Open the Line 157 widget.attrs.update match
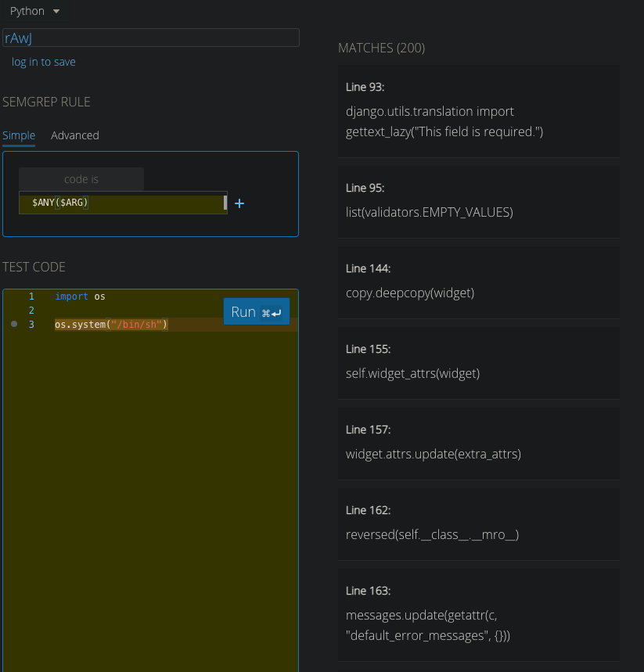The height and width of the screenshot is (672, 644). coord(478,444)
